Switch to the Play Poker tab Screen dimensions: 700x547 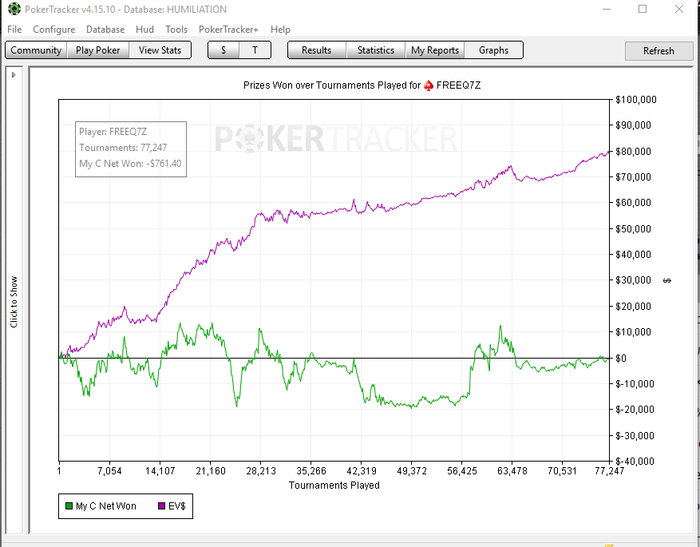[98, 50]
